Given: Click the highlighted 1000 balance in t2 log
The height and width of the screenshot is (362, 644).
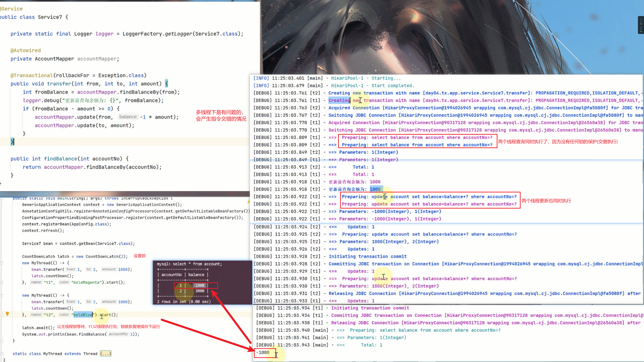Looking at the screenshot, I should click(x=375, y=189).
